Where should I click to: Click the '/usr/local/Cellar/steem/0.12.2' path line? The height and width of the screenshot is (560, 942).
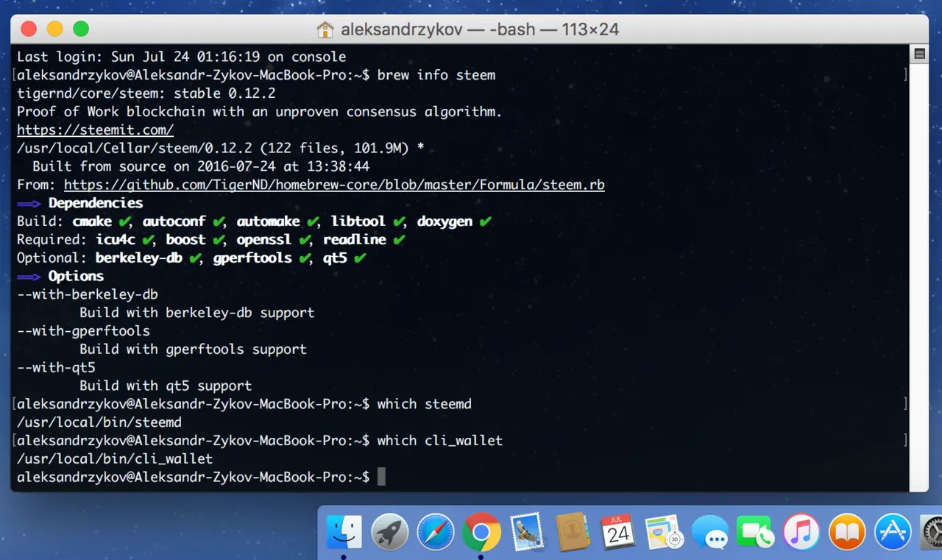click(x=220, y=148)
